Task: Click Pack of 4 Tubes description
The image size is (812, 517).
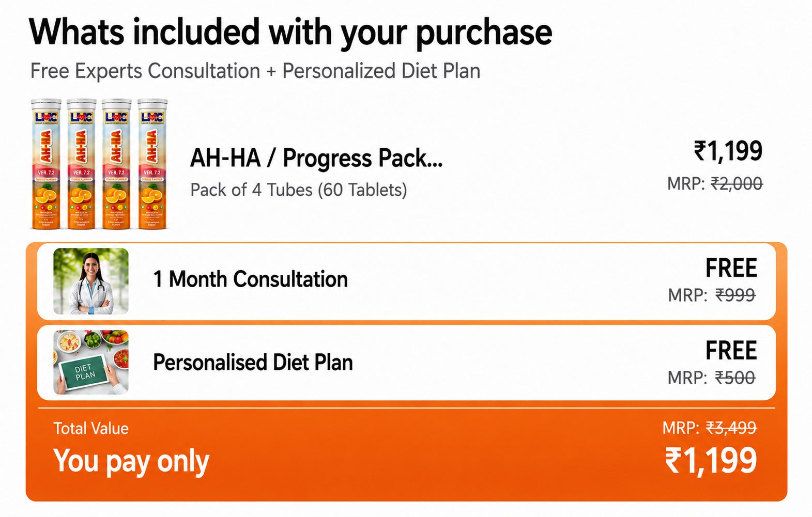Action: click(x=299, y=190)
